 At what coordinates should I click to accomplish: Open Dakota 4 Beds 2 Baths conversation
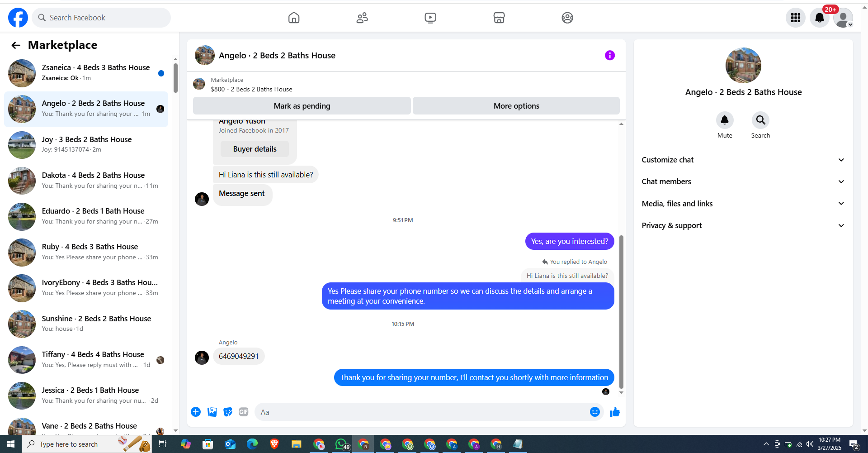[x=86, y=181]
